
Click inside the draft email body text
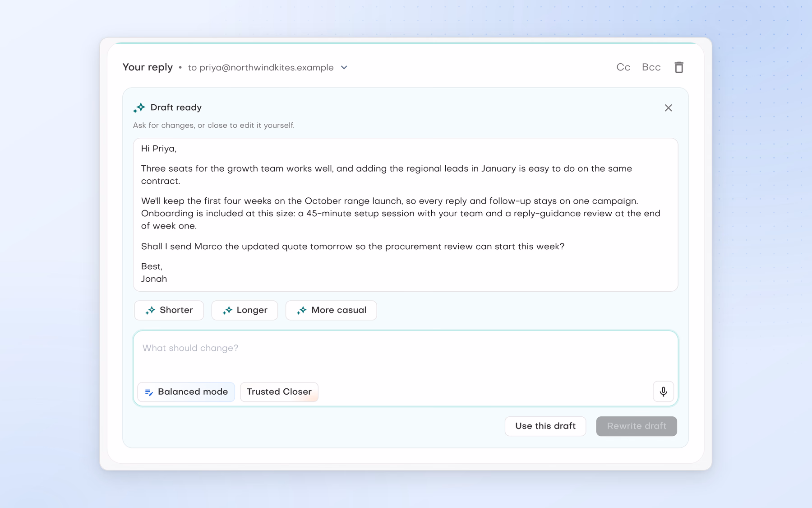405,214
